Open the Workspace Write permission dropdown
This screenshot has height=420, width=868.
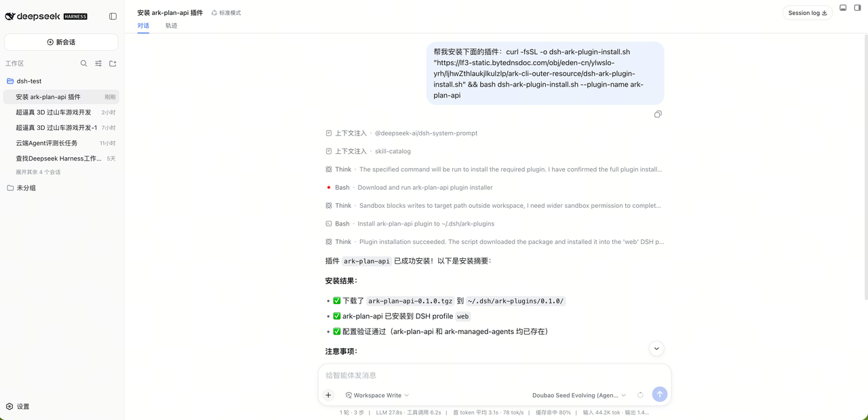pos(377,395)
